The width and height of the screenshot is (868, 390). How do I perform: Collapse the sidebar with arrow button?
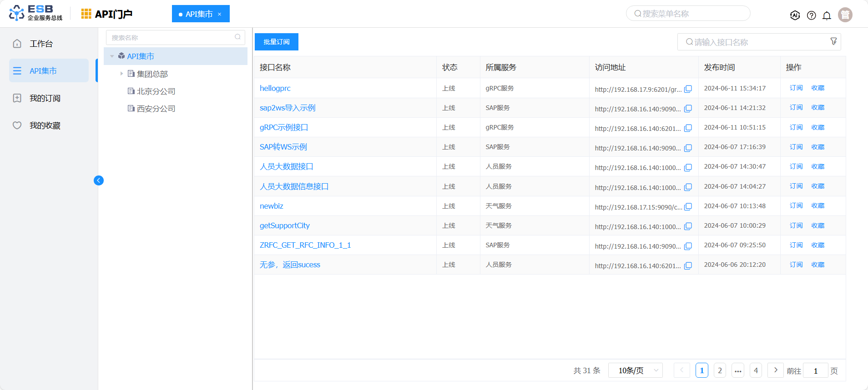click(99, 180)
